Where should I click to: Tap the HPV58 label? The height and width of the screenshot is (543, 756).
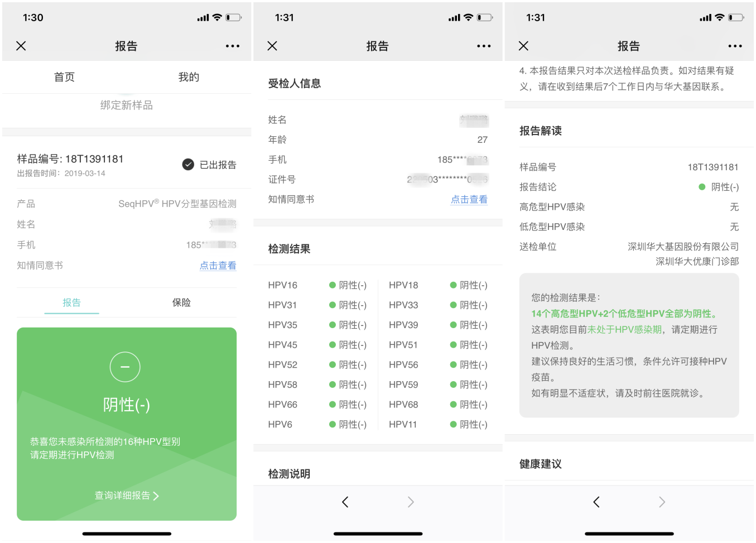[282, 385]
